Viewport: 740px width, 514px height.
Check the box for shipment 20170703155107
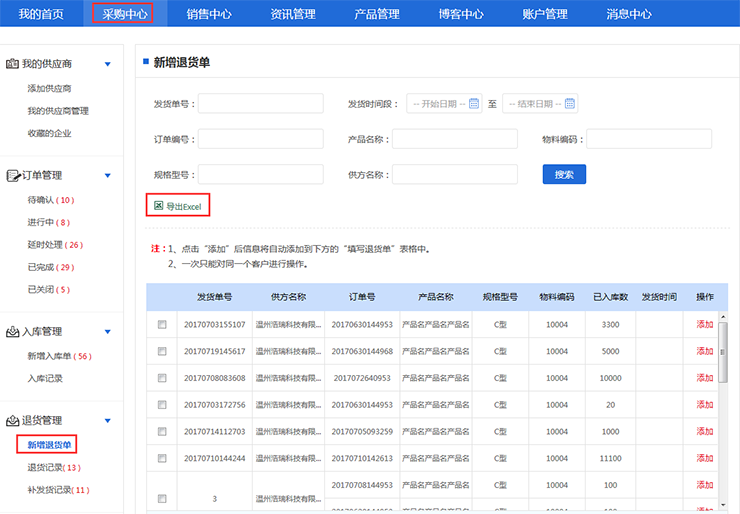tap(162, 324)
